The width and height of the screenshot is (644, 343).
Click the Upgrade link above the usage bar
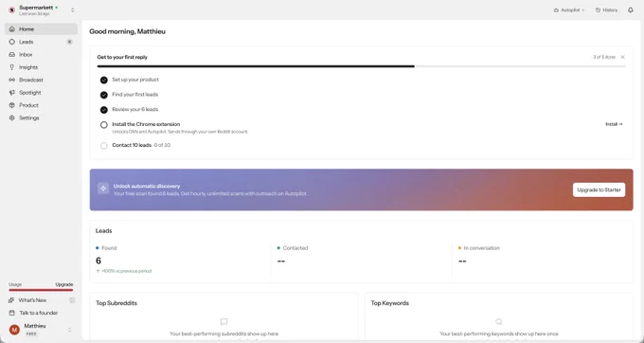pos(64,284)
